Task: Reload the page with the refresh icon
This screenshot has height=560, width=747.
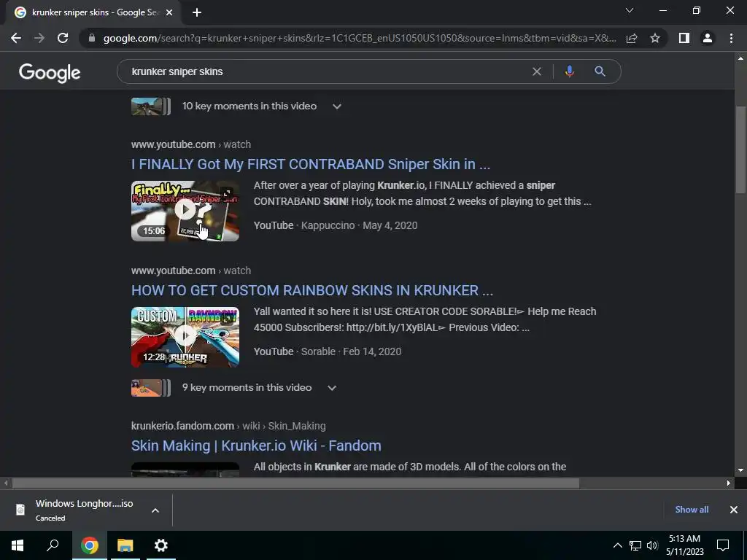Action: tap(63, 38)
